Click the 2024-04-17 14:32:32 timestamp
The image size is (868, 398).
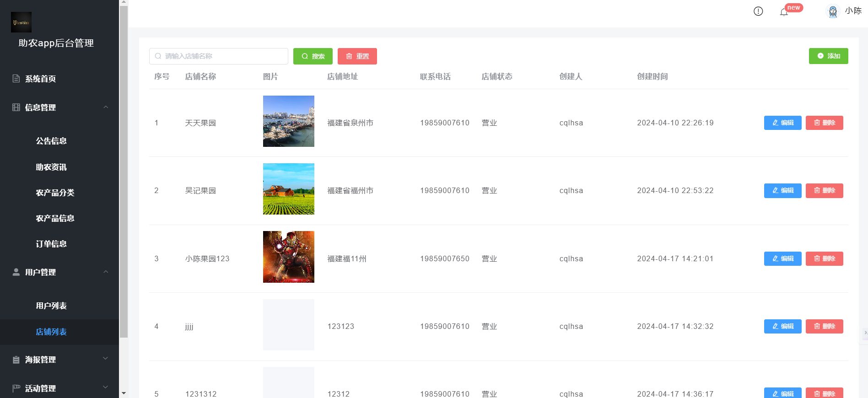pos(675,326)
